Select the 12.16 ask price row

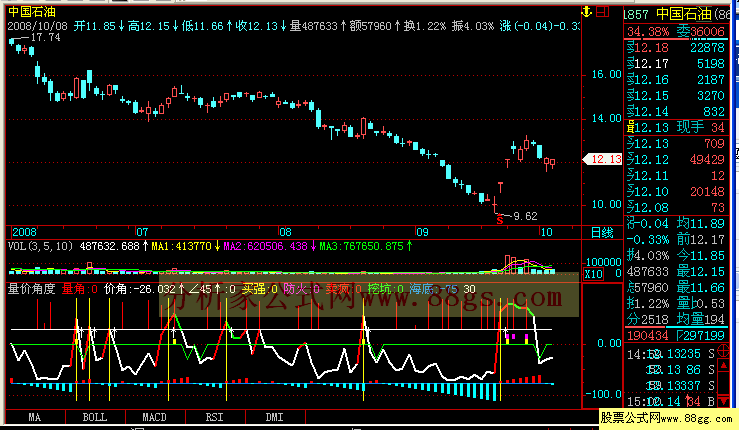click(x=676, y=80)
